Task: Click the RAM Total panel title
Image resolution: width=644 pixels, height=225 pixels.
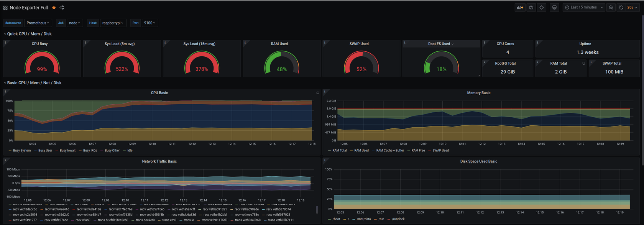Action: (x=558, y=63)
